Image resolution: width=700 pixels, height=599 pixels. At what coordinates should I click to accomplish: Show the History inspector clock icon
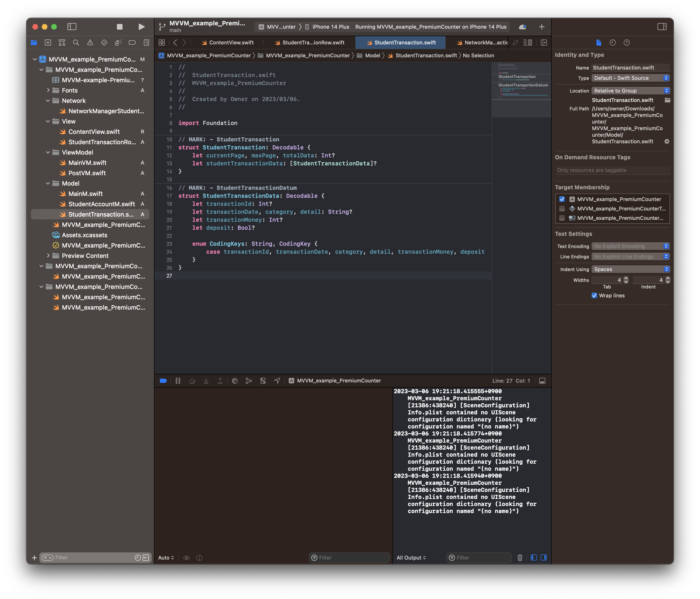pos(612,43)
